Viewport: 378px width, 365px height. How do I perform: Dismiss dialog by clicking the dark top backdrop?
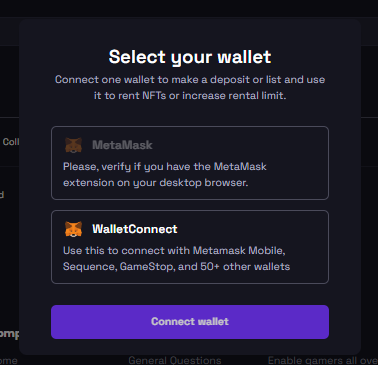189,8
